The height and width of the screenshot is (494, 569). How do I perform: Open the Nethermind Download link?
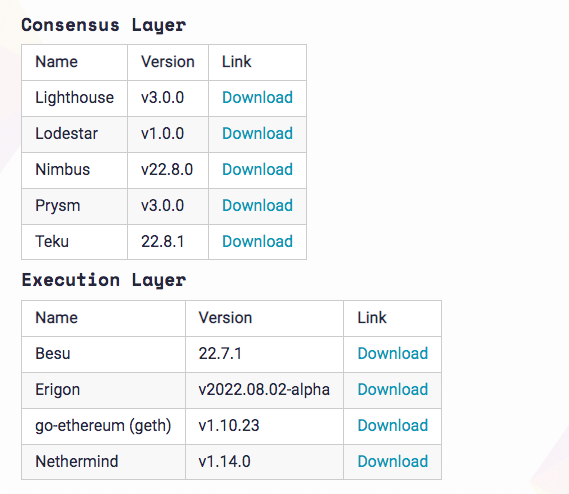[x=393, y=461]
